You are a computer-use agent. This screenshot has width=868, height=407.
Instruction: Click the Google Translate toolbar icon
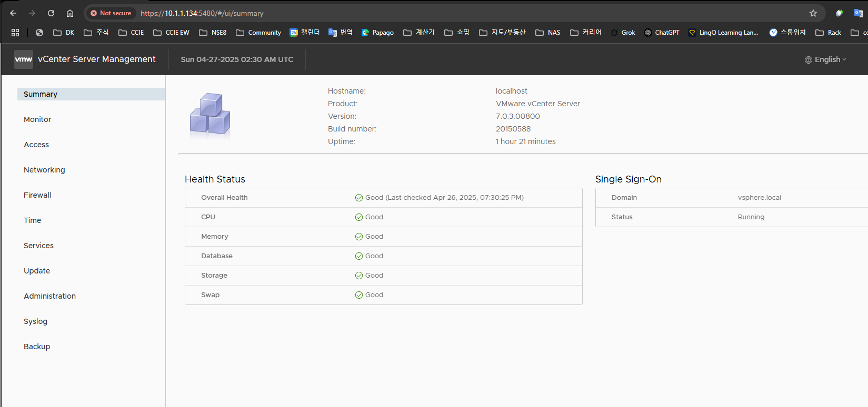click(859, 13)
